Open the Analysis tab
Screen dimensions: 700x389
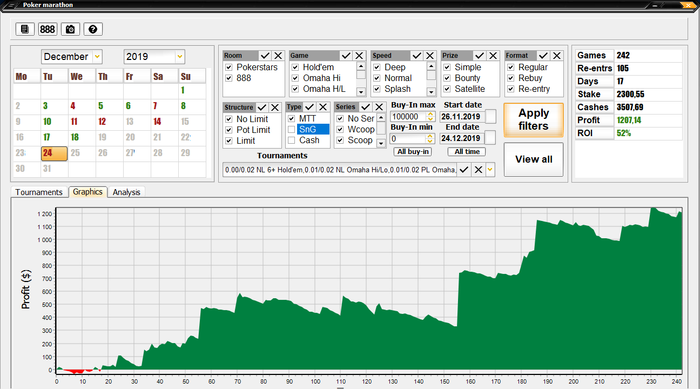(x=126, y=192)
